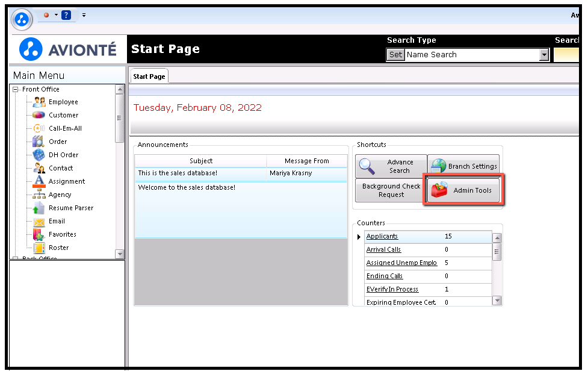This screenshot has height=374, width=588.
Task: Click the Avionté round application button
Action: [22, 19]
